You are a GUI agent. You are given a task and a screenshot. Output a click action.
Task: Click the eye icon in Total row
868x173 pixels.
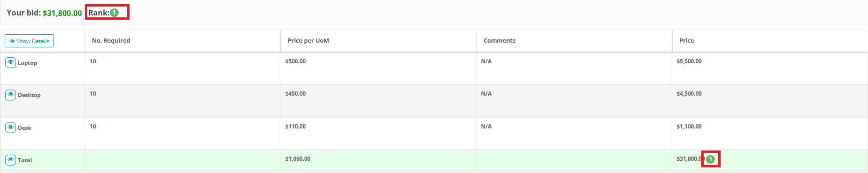pyautogui.click(x=10, y=160)
